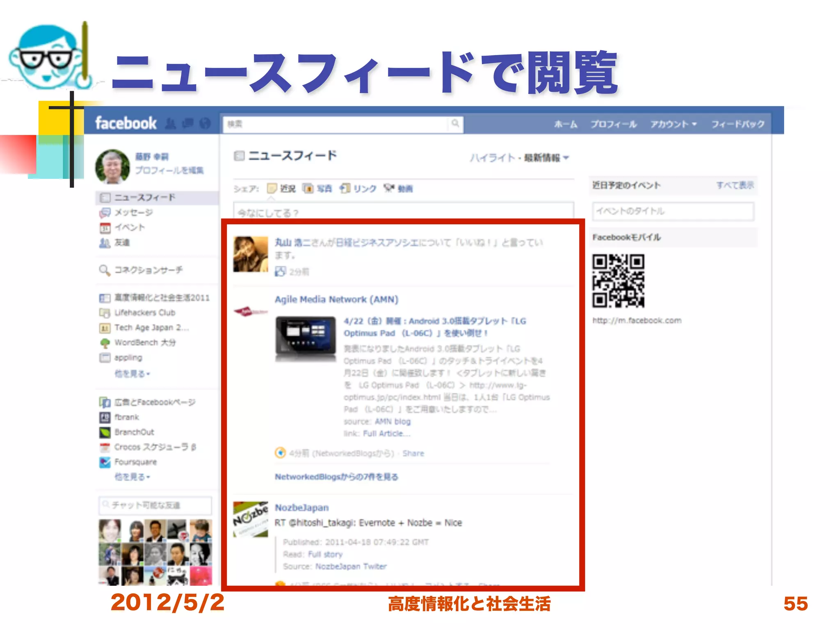
Task: Switch feed to ハイライト
Action: (x=492, y=158)
